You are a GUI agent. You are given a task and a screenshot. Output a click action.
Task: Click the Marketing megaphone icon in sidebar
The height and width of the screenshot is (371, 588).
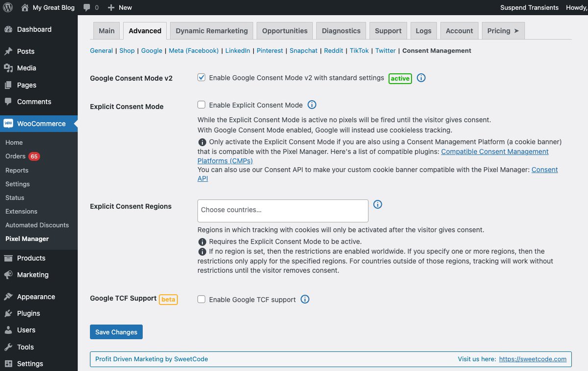click(x=8, y=275)
